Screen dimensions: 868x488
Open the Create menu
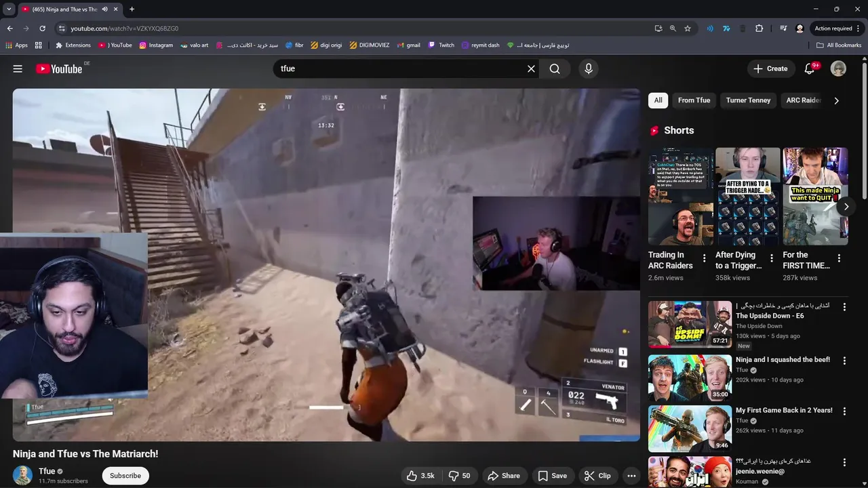tap(770, 68)
